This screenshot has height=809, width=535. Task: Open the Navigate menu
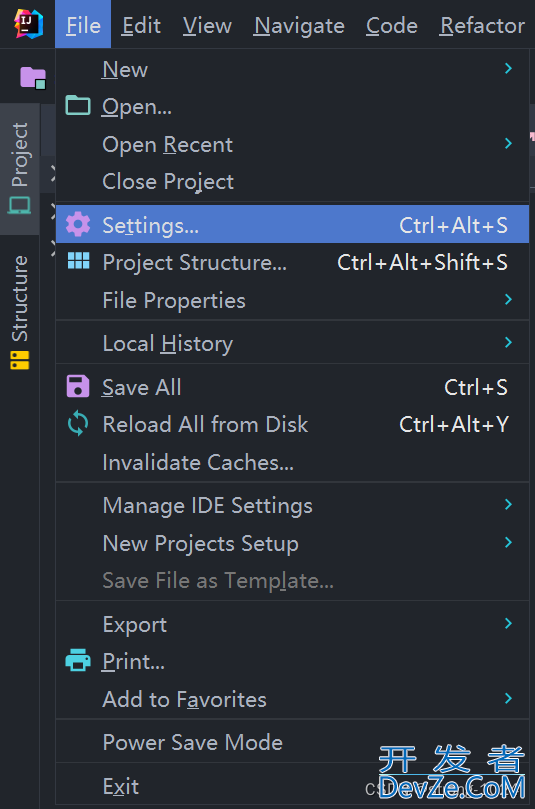[299, 25]
